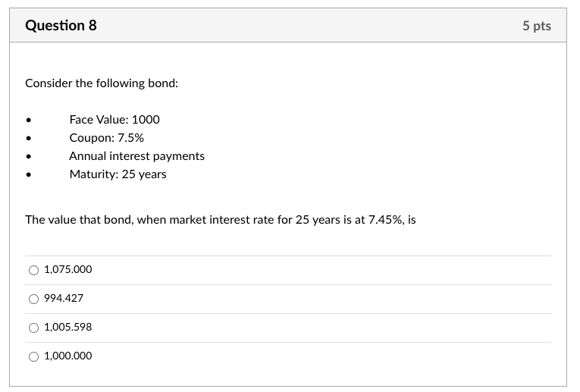Screen dimensions: 580x392
Task: Click the 994.427 answer label text
Action: pos(64,298)
